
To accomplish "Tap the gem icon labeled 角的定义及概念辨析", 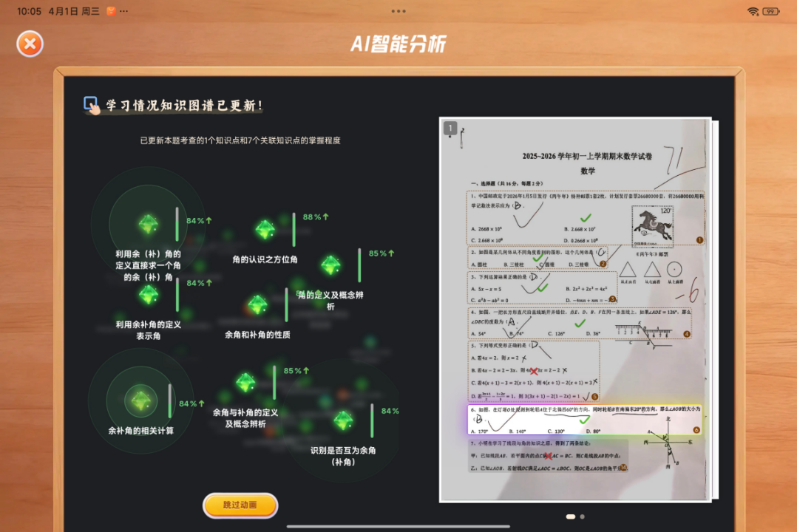I will point(330,266).
